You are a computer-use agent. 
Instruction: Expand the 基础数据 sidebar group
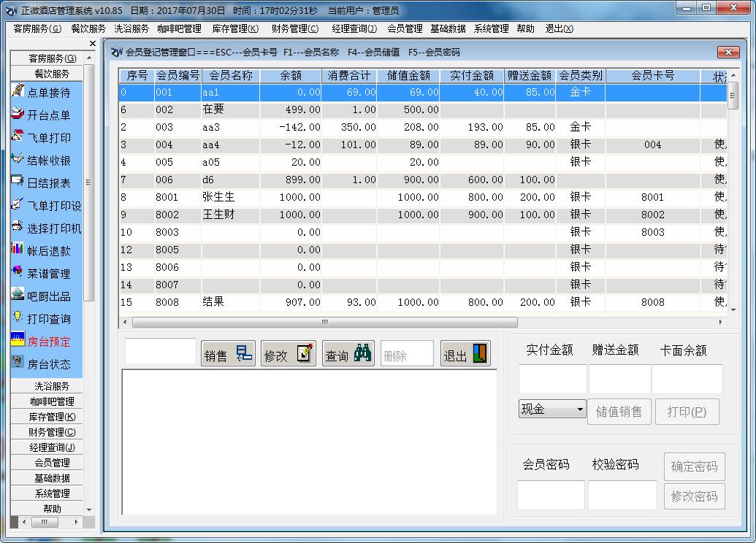(x=47, y=479)
